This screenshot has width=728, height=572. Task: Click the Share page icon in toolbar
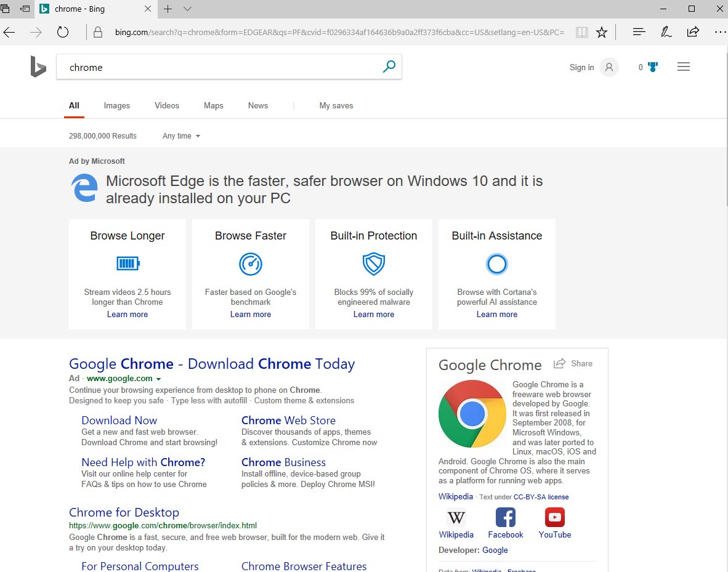point(693,31)
